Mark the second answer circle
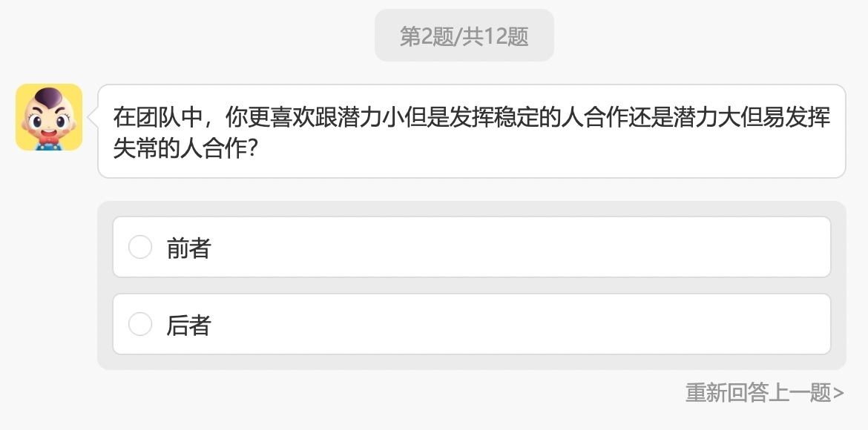 point(139,324)
